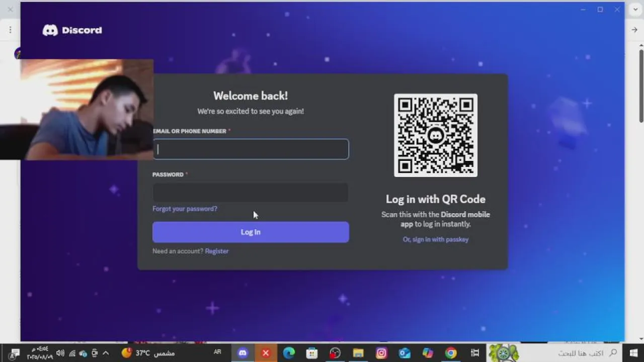Launch Microsoft Edge from the taskbar
The height and width of the screenshot is (362, 644).
pyautogui.click(x=289, y=353)
